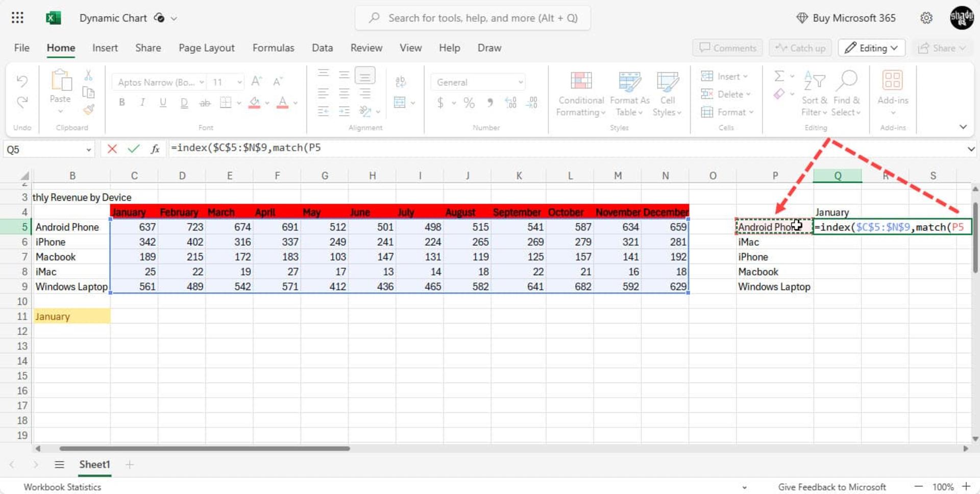Click the Undo arrow icon
980x494 pixels.
pos(22,81)
